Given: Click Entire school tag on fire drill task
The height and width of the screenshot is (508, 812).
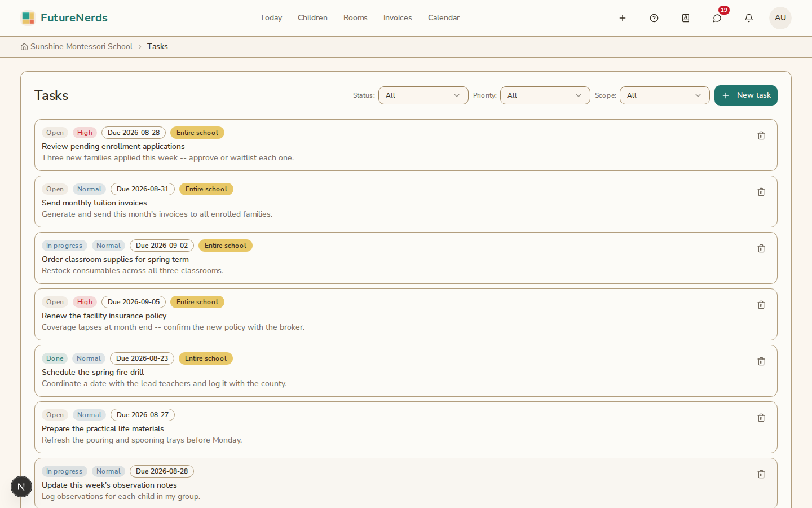Looking at the screenshot, I should tap(206, 358).
